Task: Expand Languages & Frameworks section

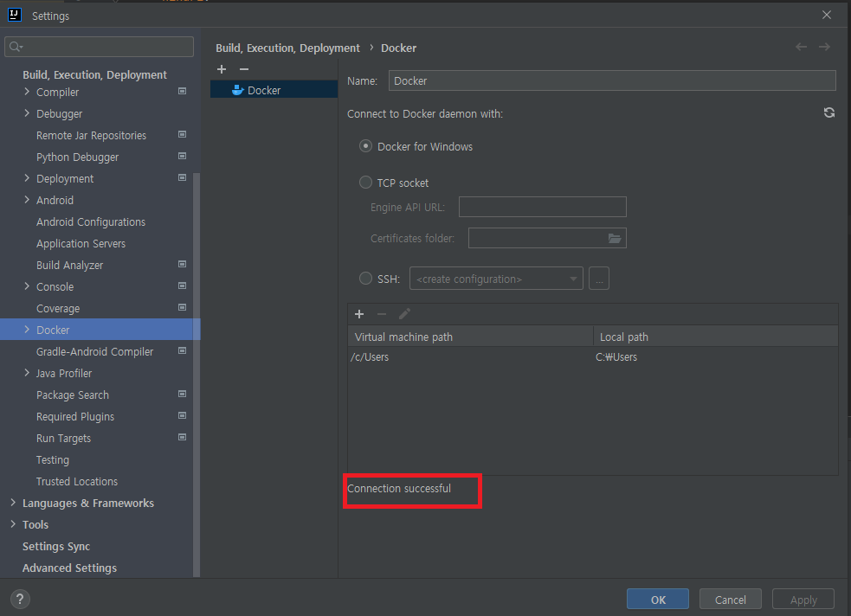Action: pyautogui.click(x=13, y=503)
